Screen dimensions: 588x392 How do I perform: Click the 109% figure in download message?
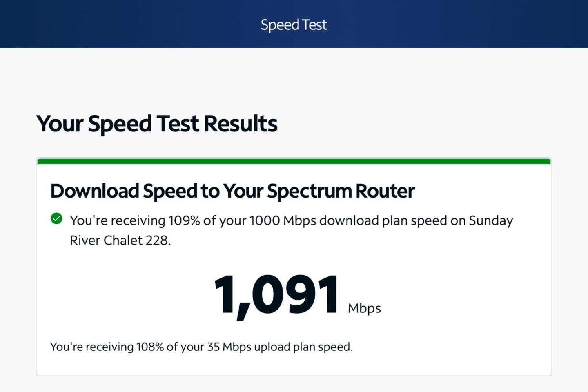tap(184, 220)
